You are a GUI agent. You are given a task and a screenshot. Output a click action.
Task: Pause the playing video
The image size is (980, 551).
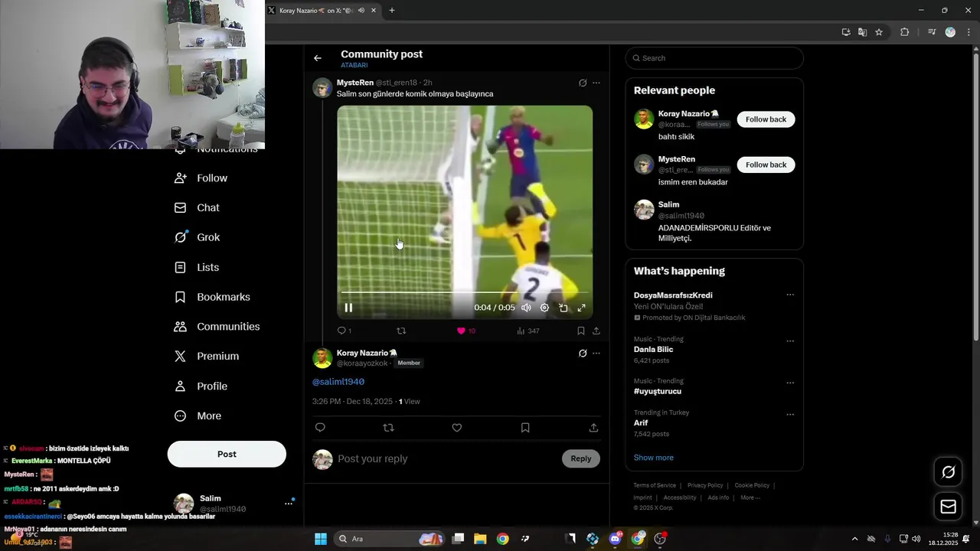(348, 308)
